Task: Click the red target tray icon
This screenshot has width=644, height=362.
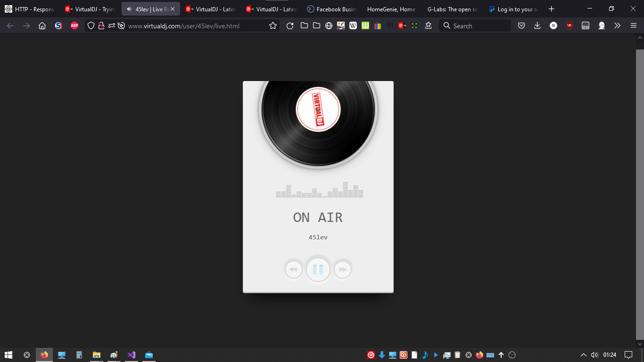Action: [371, 355]
